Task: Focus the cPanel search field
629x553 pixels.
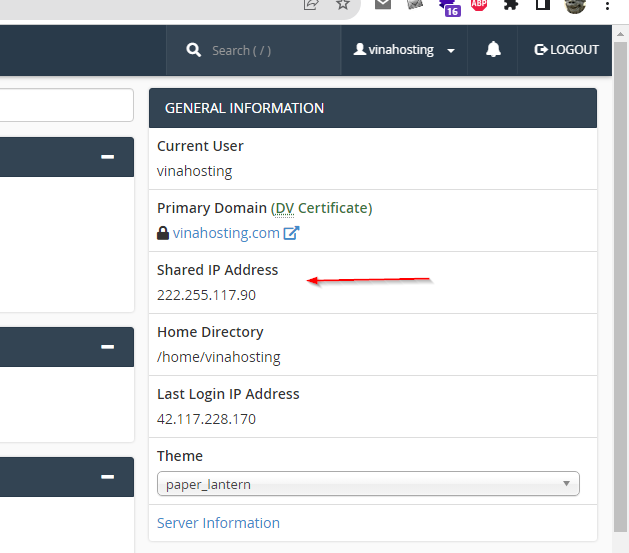Action: [265, 50]
